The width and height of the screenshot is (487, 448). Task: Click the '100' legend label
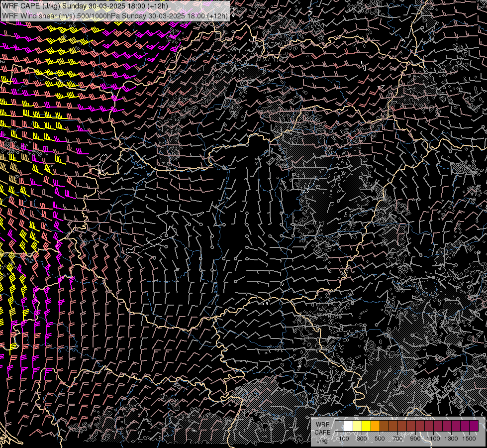(x=344, y=439)
